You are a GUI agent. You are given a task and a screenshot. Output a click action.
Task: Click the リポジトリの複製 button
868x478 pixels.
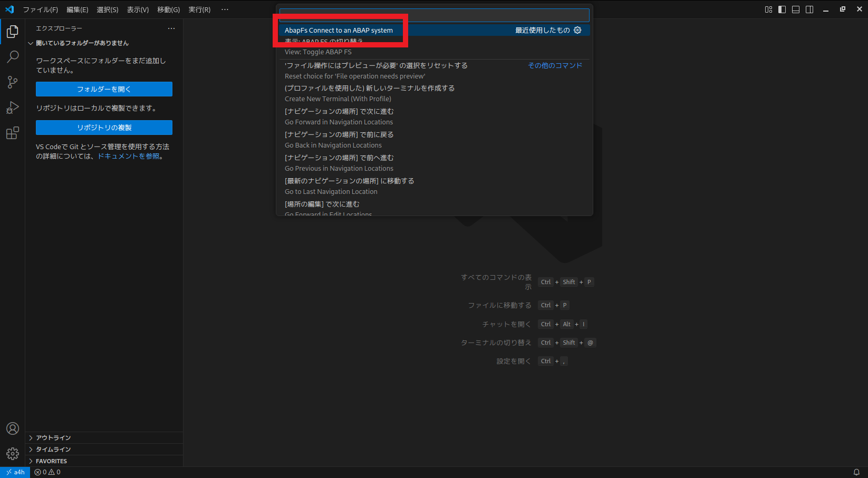[x=103, y=127]
